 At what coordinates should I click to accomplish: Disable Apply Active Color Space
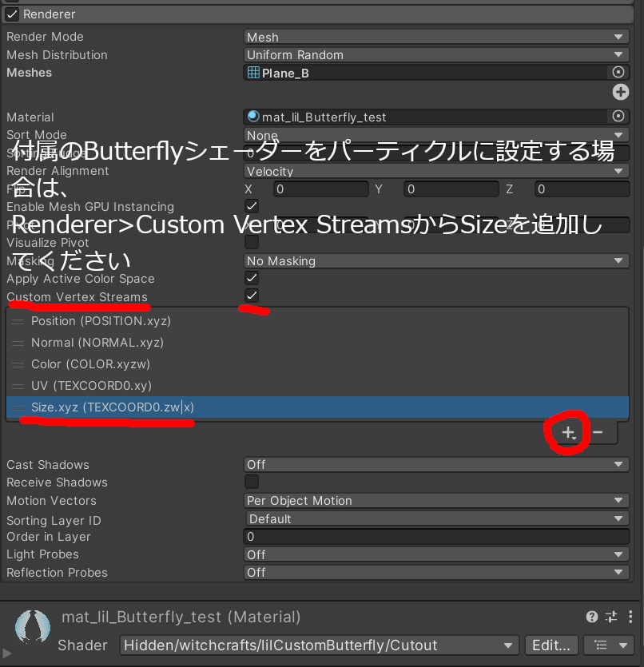click(x=251, y=278)
